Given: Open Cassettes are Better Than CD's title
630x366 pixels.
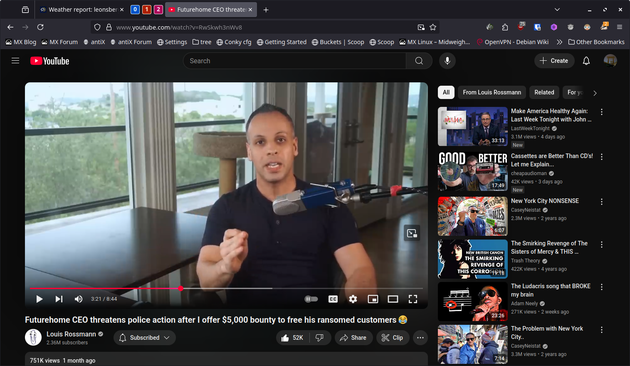Looking at the screenshot, I should (x=552, y=160).
